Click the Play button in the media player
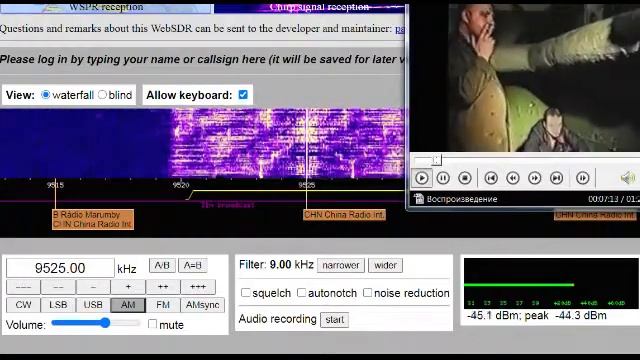The width and height of the screenshot is (640, 360). pyautogui.click(x=422, y=178)
